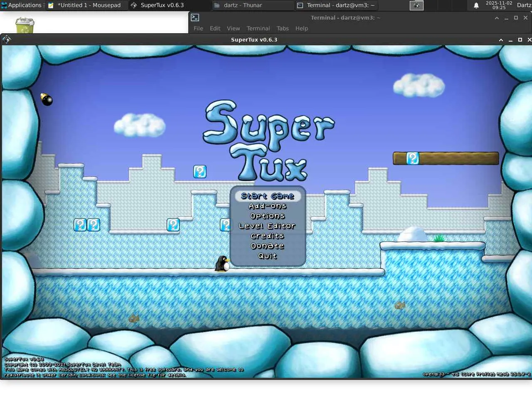
Task: Click the Terminal window's title bar icon
Action: pyautogui.click(x=195, y=17)
